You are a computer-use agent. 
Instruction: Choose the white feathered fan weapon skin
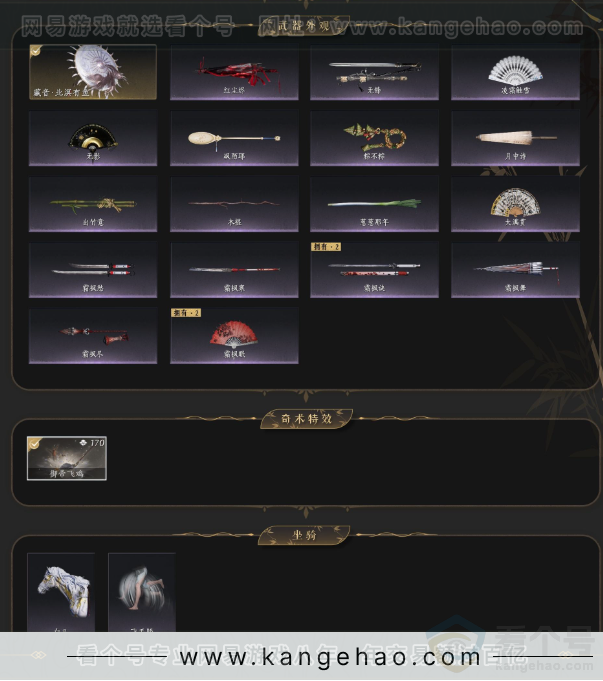coord(515,73)
